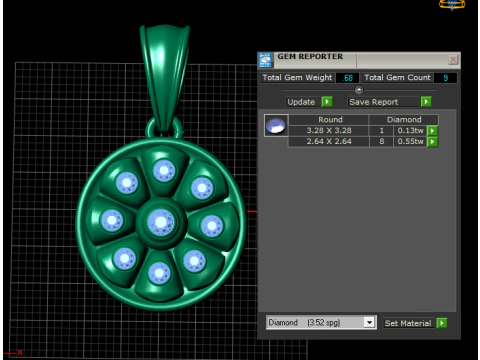Select the 2.64 X 2.64 size cell
The width and height of the screenshot is (480, 360).
point(329,142)
